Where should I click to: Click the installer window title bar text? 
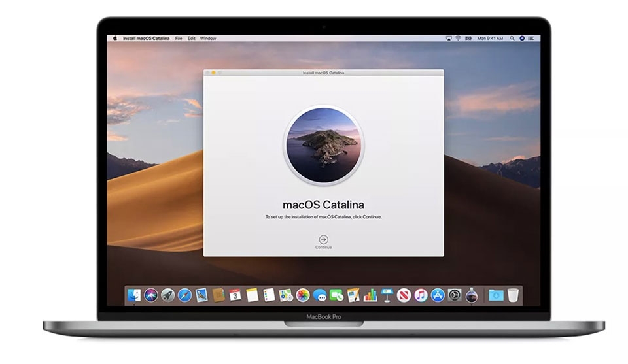[x=323, y=73]
